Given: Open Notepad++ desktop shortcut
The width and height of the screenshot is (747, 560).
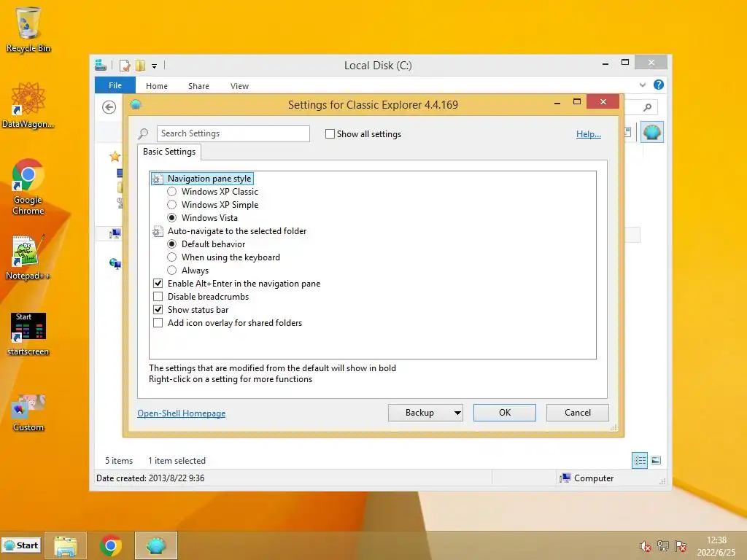Looking at the screenshot, I should (28, 257).
